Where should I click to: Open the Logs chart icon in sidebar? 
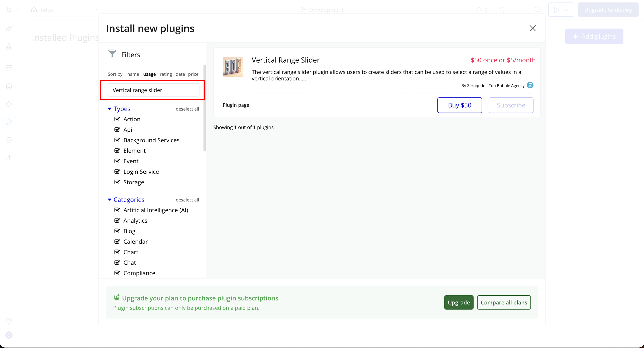pyautogui.click(x=9, y=158)
